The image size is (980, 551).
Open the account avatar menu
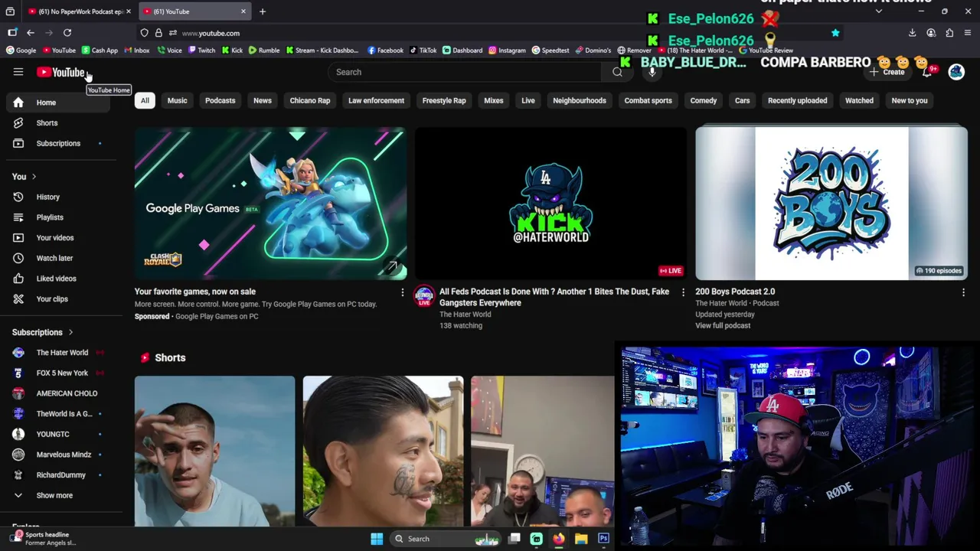pyautogui.click(x=956, y=72)
